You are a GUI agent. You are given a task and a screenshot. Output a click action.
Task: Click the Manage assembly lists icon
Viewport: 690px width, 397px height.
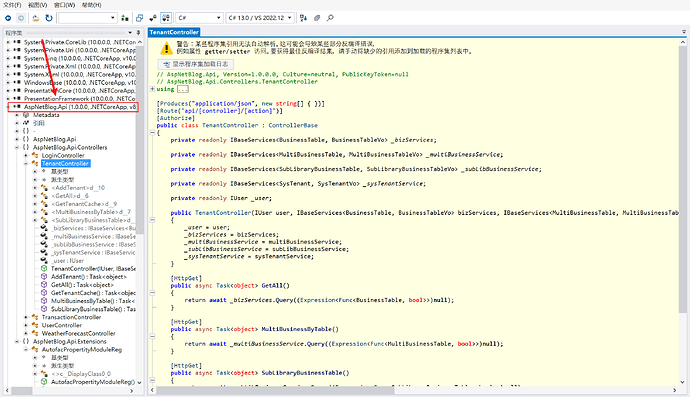(x=125, y=18)
